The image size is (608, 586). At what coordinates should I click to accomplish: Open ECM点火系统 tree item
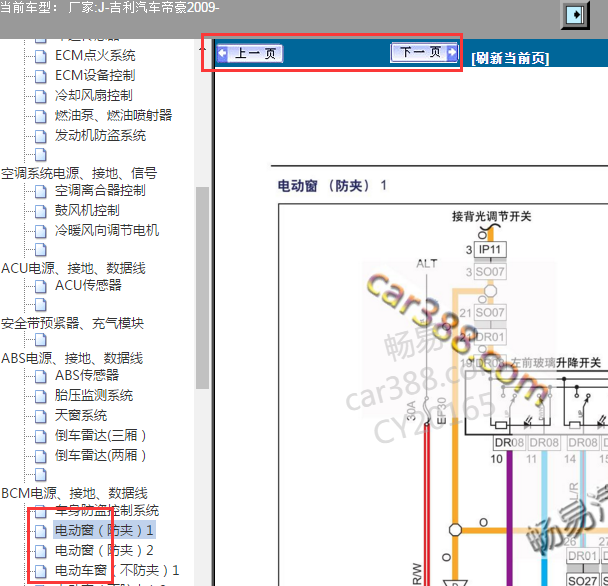95,55
